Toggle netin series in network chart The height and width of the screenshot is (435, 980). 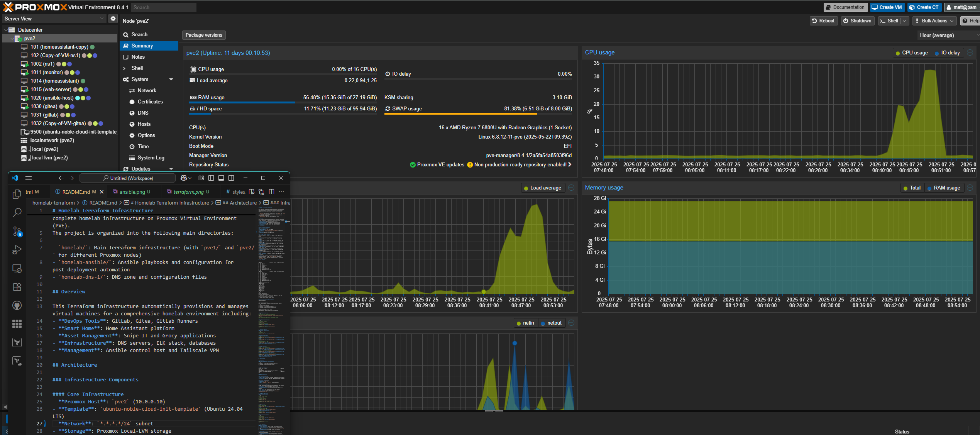[525, 323]
